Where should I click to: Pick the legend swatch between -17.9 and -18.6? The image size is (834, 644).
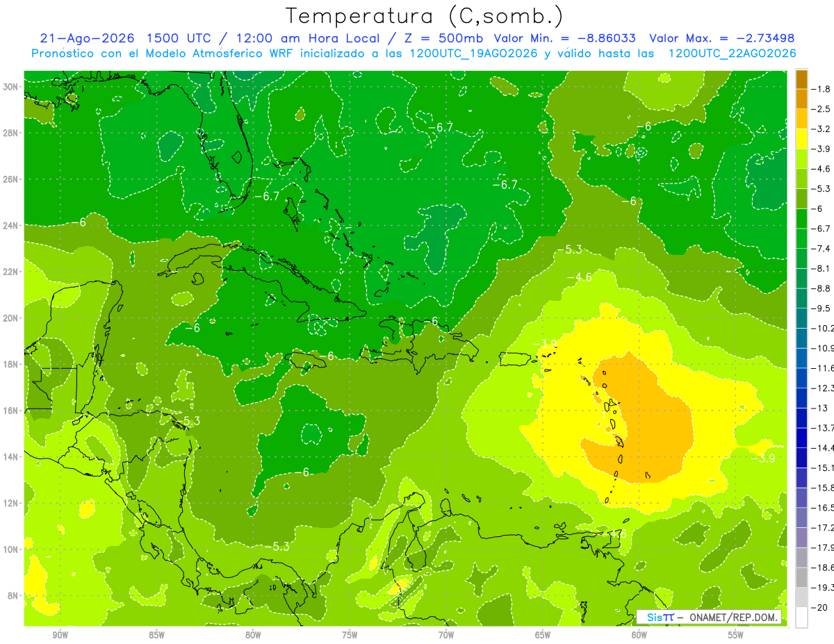pos(801,557)
